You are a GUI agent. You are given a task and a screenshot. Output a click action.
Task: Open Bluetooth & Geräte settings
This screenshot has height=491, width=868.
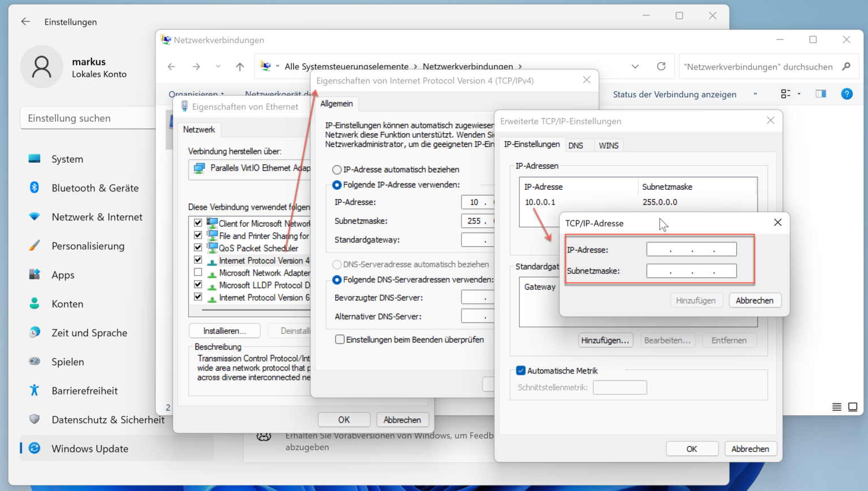coord(95,188)
